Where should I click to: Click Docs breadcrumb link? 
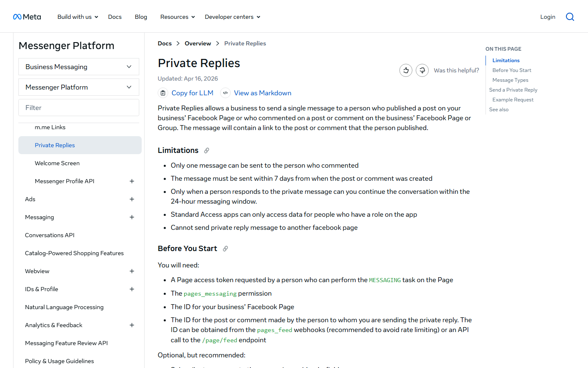(165, 43)
